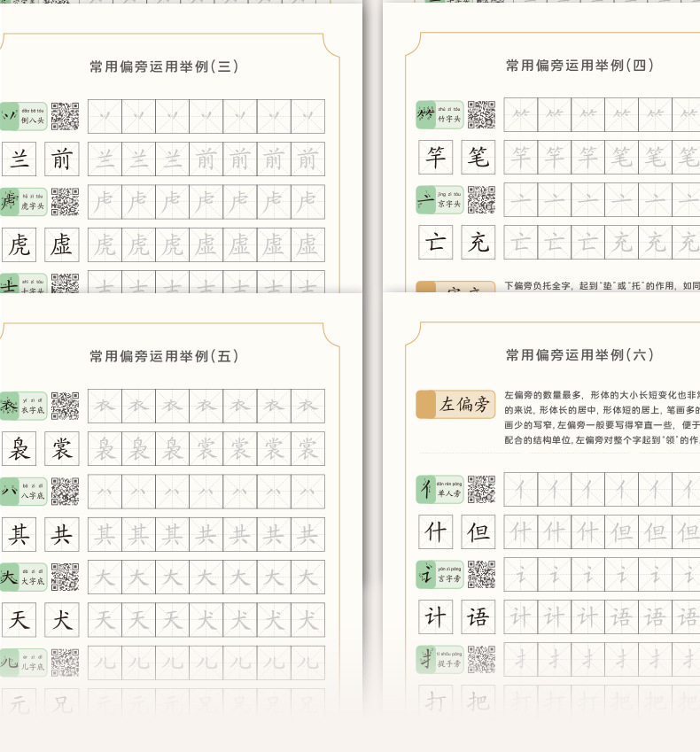Click the black model character 裳
This screenshot has height=752, width=700.
(62, 448)
